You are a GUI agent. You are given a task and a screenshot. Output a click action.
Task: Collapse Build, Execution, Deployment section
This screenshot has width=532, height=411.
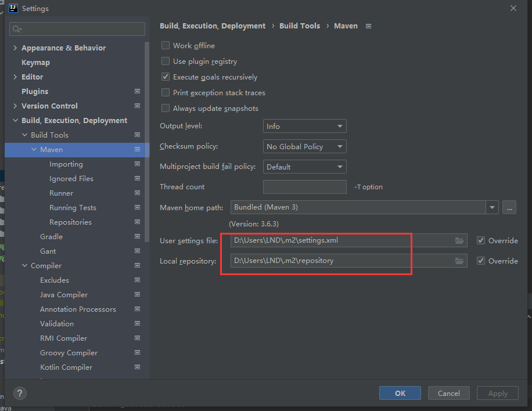15,120
